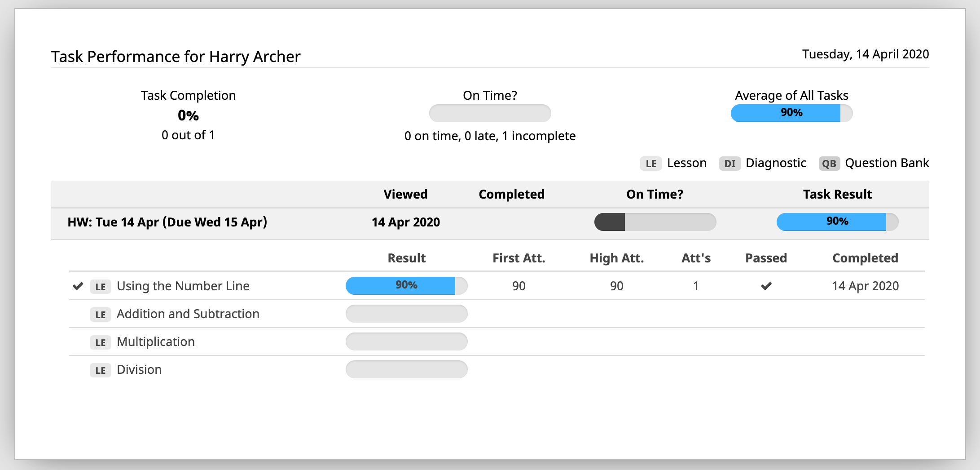Click the Passed checkmark in the lesson row
Screen dimensions: 980x470
[x=766, y=286]
